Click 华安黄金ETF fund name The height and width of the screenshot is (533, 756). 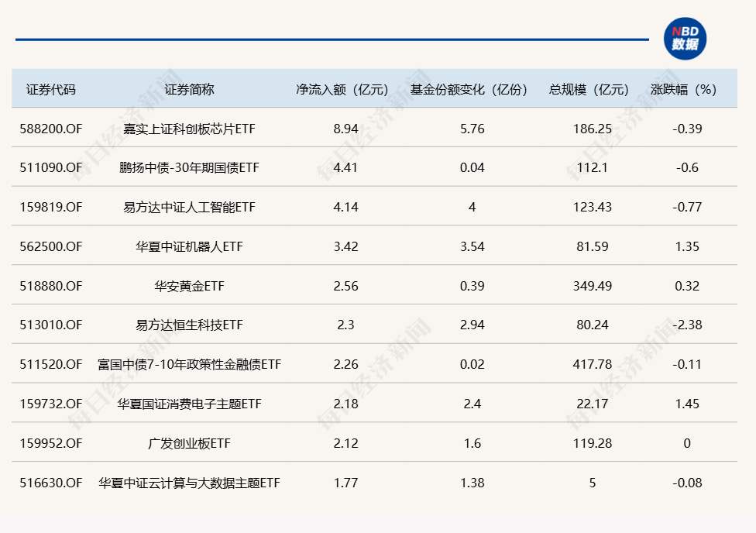(x=189, y=286)
